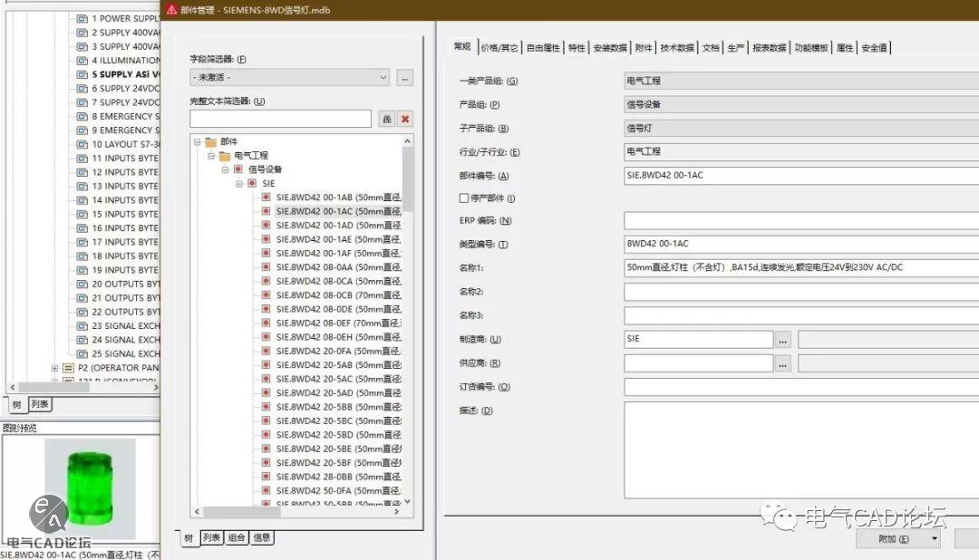This screenshot has width=979, height=560.
Task: Select SIE.8WD42 20-0FA in parts tree
Action: [x=339, y=351]
